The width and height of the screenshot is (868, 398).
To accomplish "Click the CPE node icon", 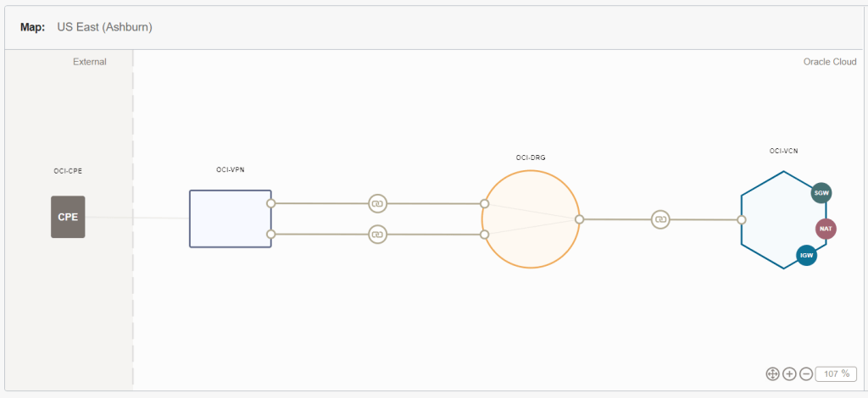I will tap(68, 217).
